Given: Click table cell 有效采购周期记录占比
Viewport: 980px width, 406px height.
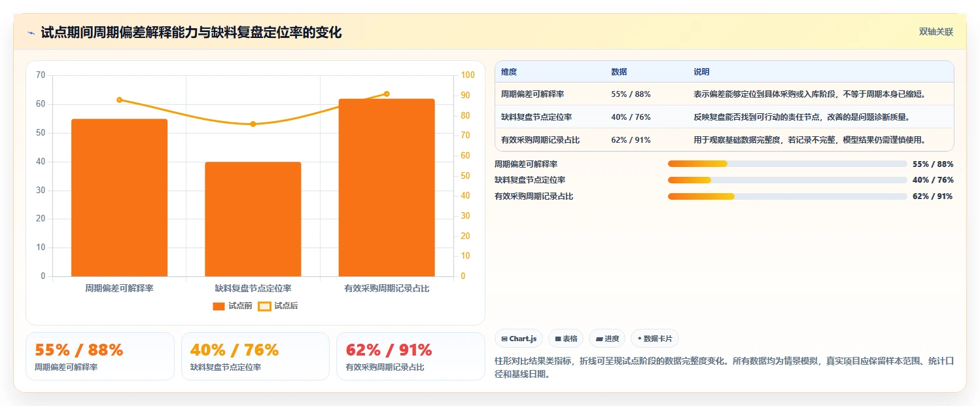Looking at the screenshot, I should (540, 140).
